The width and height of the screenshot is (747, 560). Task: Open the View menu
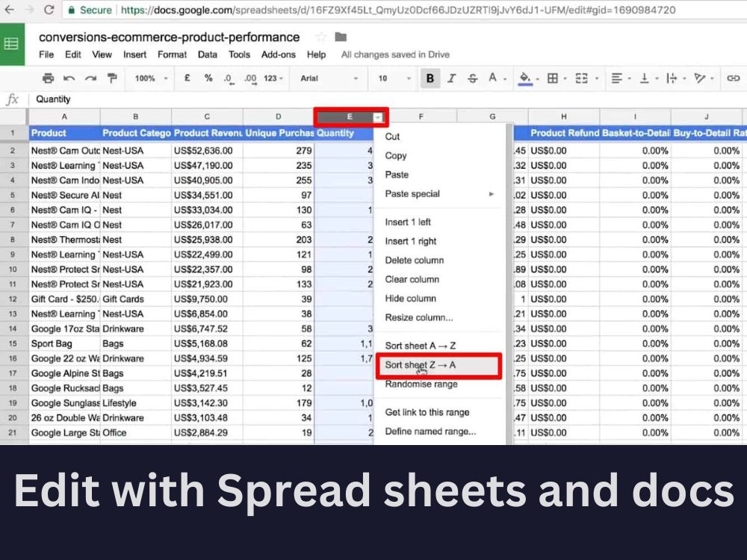click(102, 55)
